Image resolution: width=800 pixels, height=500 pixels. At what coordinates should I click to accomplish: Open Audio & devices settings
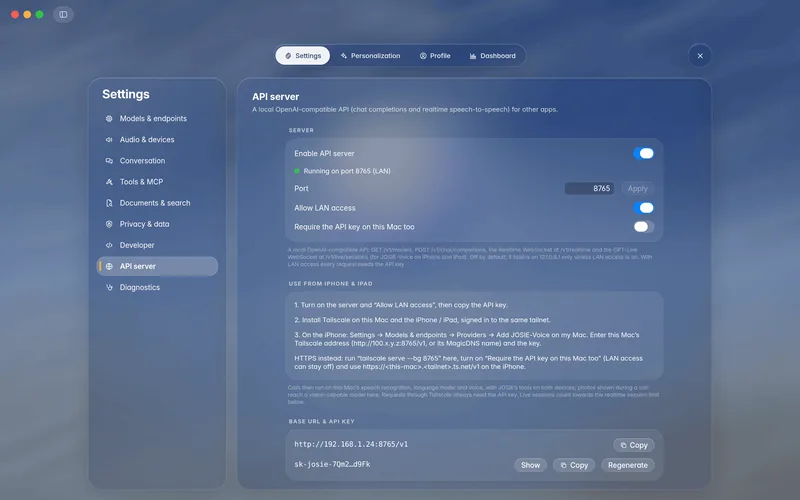pyautogui.click(x=157, y=139)
